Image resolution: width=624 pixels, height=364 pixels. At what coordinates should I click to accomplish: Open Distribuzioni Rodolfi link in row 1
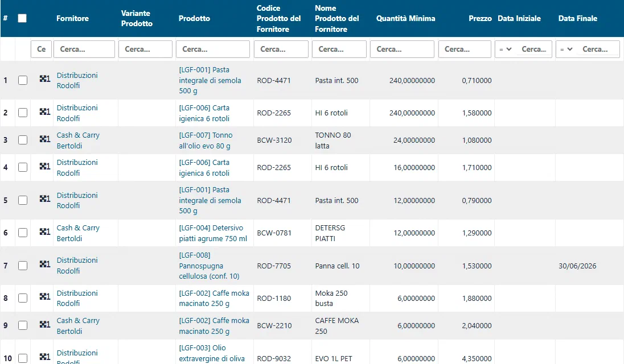[x=77, y=80]
